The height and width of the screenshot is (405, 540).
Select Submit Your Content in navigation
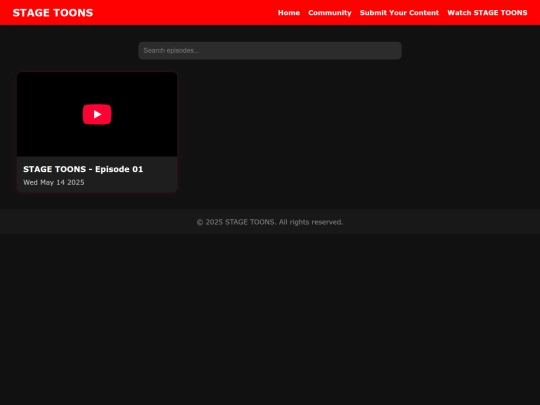(399, 13)
